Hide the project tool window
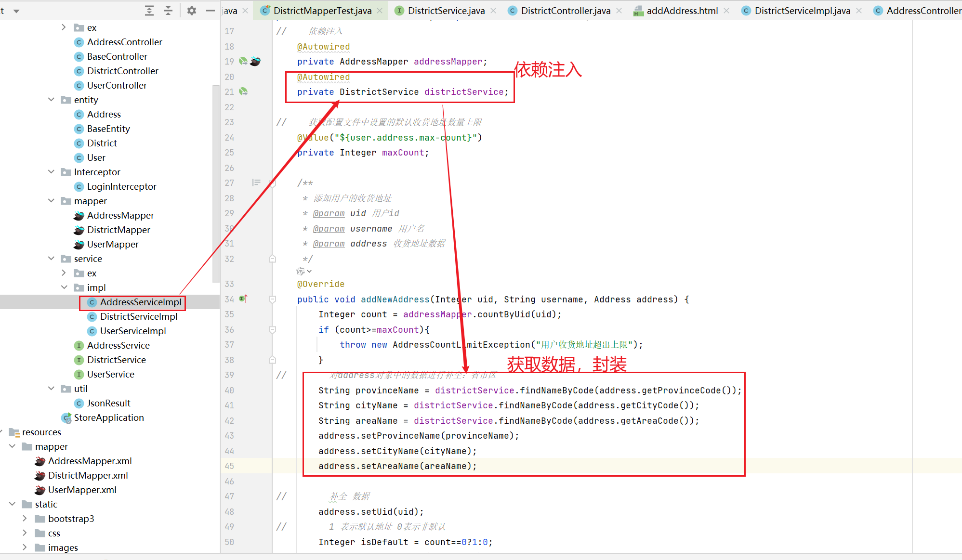 click(210, 11)
